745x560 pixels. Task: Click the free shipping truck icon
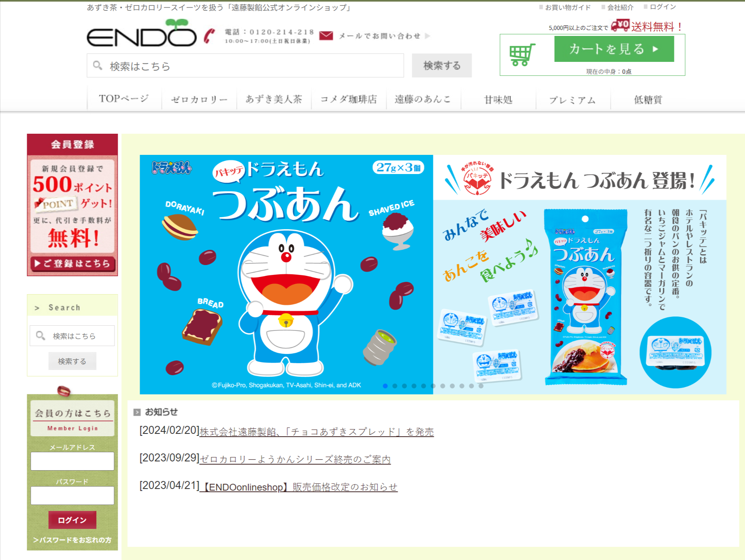pos(621,25)
